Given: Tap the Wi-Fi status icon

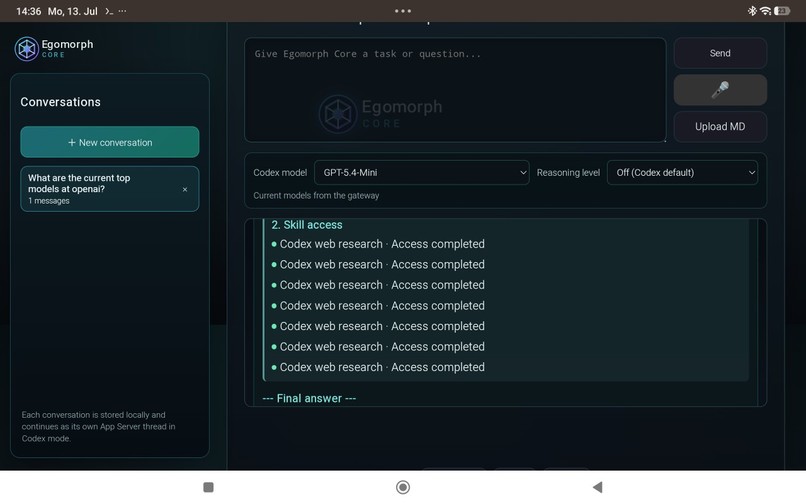Looking at the screenshot, I should [765, 11].
